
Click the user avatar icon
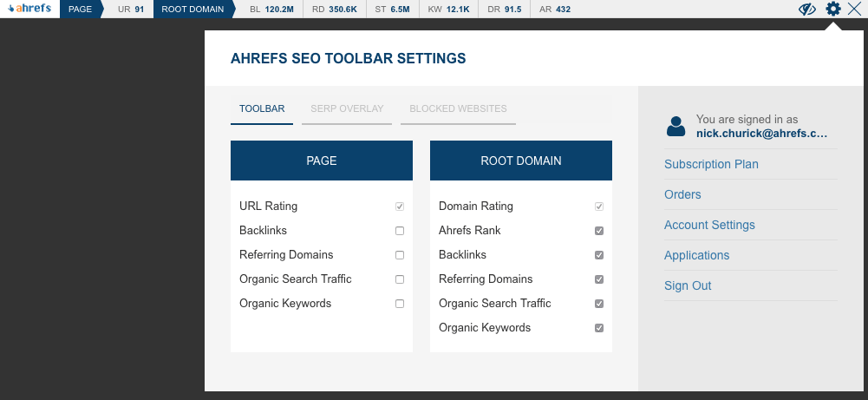point(675,127)
